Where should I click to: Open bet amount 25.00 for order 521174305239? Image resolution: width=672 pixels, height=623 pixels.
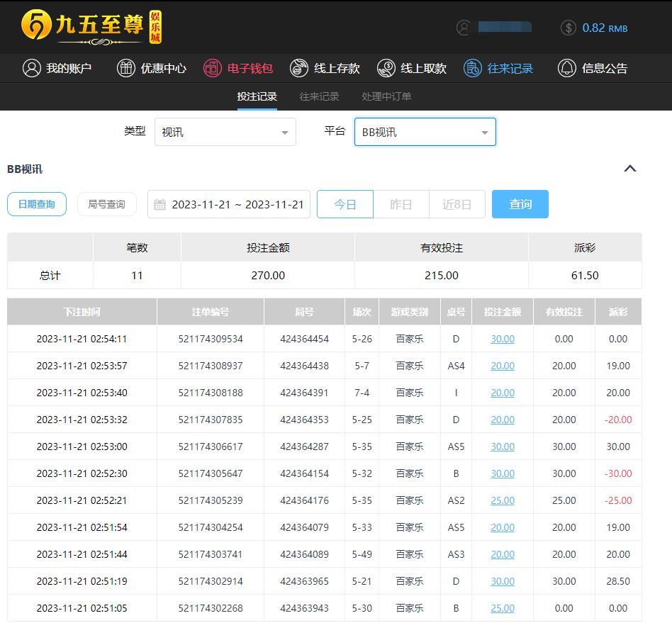point(503,500)
